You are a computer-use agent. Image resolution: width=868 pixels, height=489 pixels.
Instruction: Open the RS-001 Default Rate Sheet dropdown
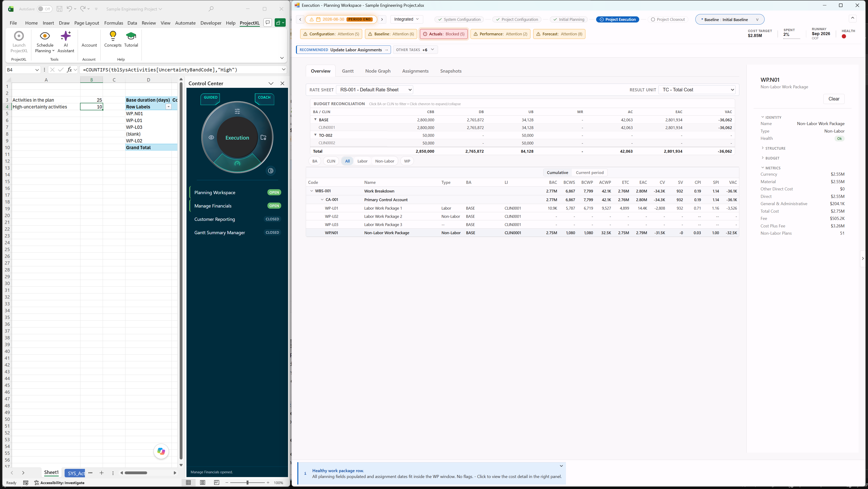[x=375, y=90]
